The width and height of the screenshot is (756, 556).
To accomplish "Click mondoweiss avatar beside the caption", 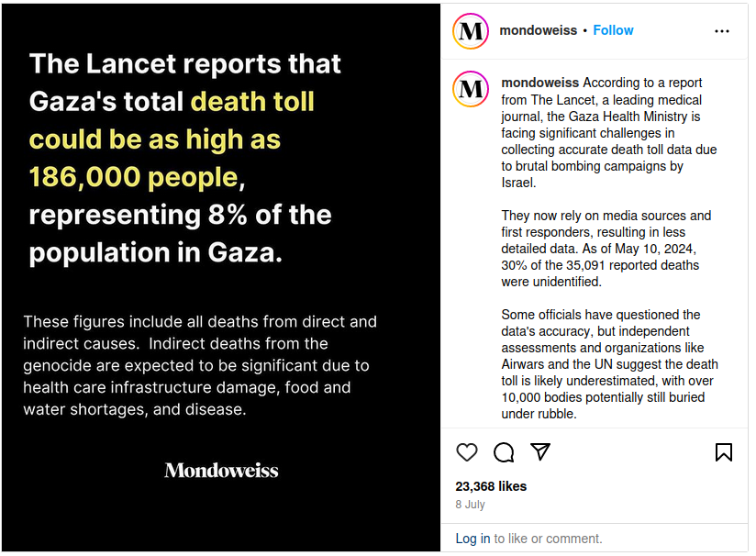I will tap(471, 89).
